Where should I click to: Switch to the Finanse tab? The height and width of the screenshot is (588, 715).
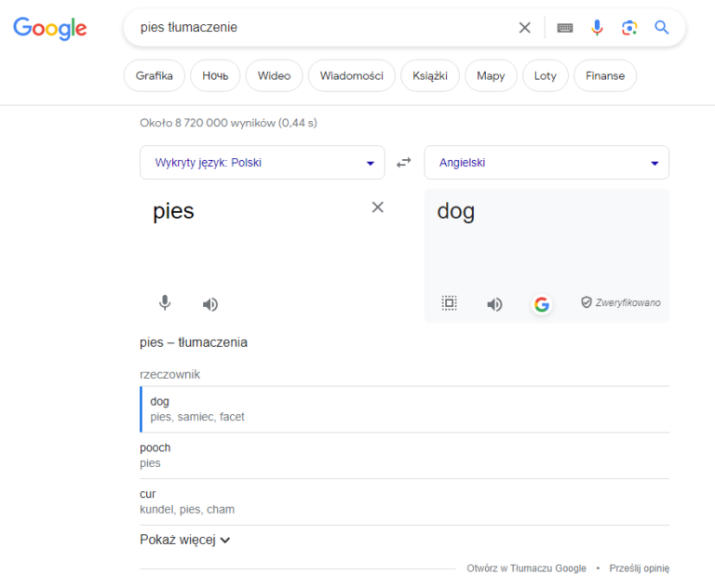(x=605, y=75)
